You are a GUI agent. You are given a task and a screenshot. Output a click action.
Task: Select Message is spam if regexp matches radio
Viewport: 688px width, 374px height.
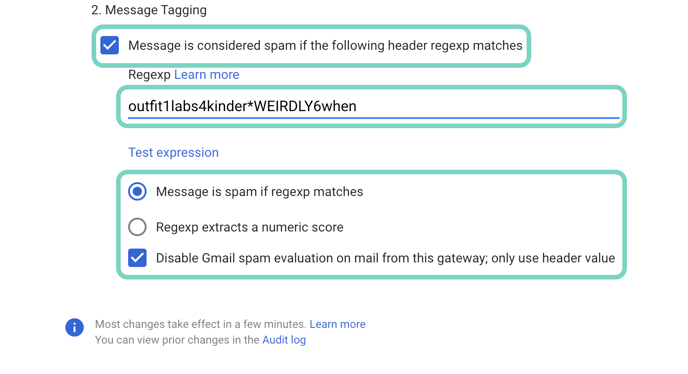coord(137,191)
